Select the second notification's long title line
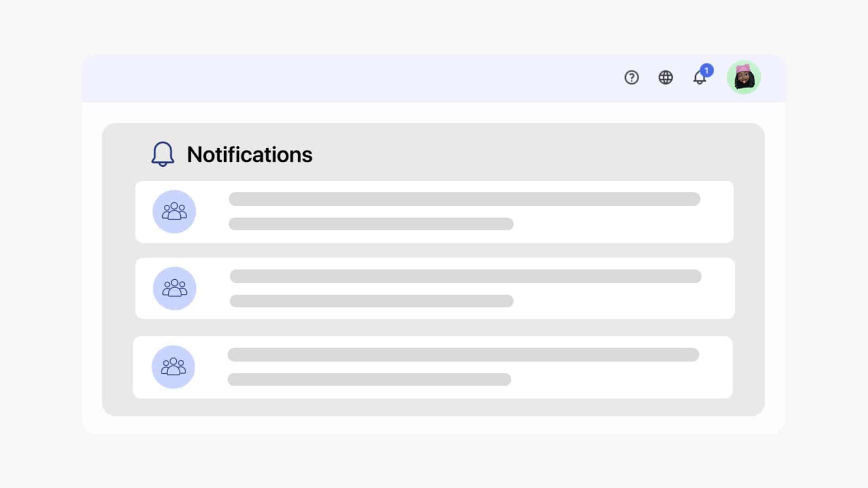 click(x=465, y=276)
